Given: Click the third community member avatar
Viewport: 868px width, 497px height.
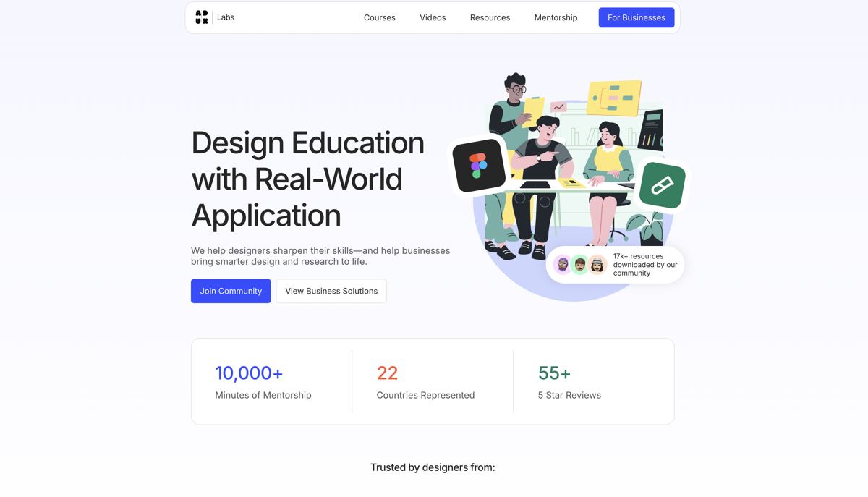Looking at the screenshot, I should click(597, 265).
